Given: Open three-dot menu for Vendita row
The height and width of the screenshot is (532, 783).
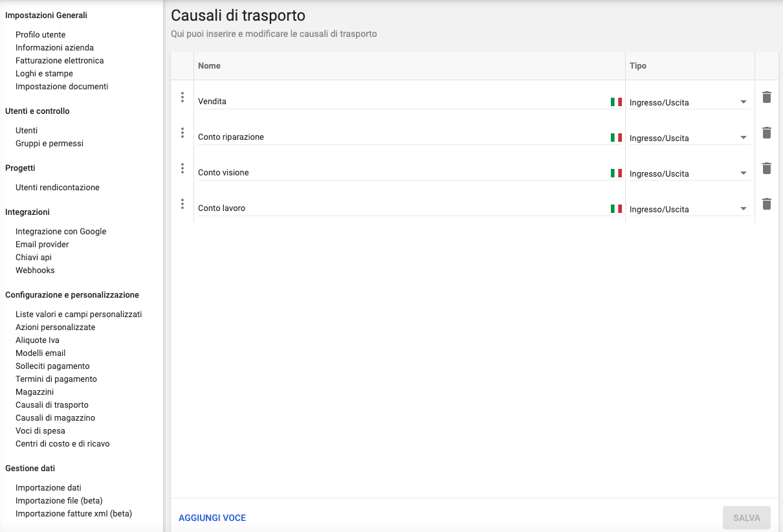Looking at the screenshot, I should click(x=182, y=97).
